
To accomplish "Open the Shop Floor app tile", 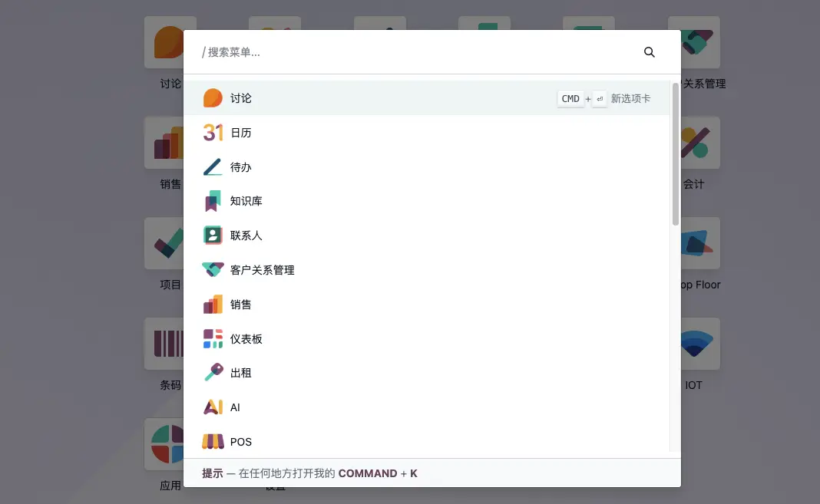I will click(x=699, y=243).
